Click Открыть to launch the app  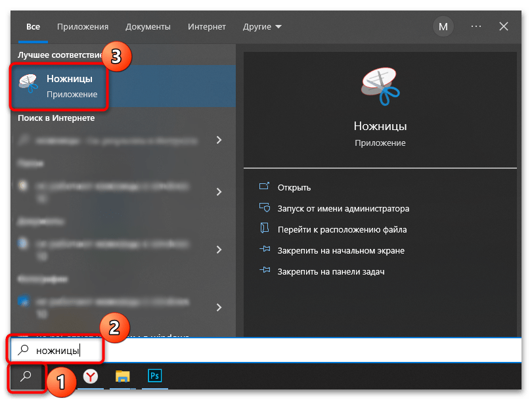[x=294, y=187]
